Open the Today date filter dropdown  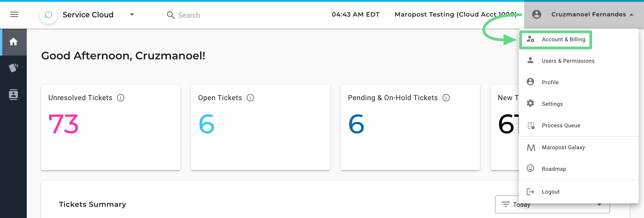(x=599, y=205)
